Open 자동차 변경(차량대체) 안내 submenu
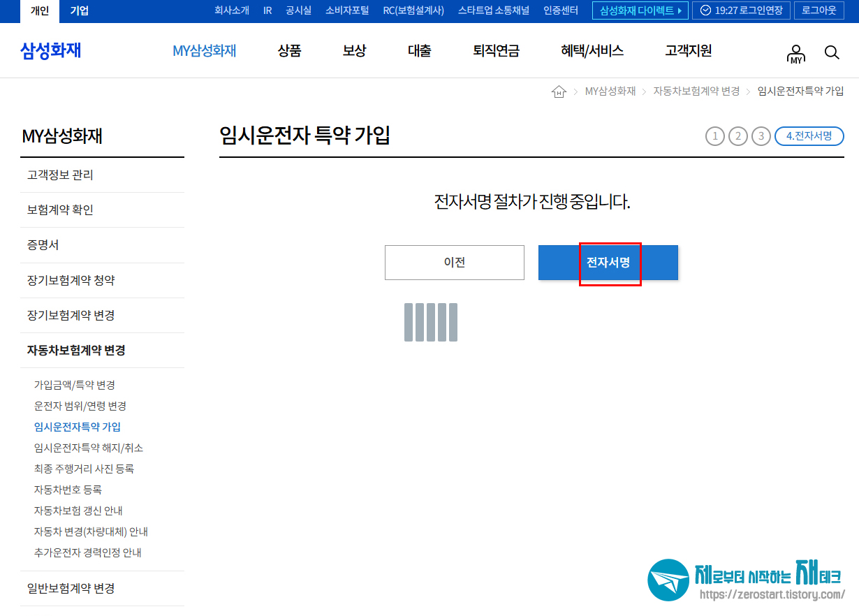This screenshot has width=859, height=616. point(91,531)
